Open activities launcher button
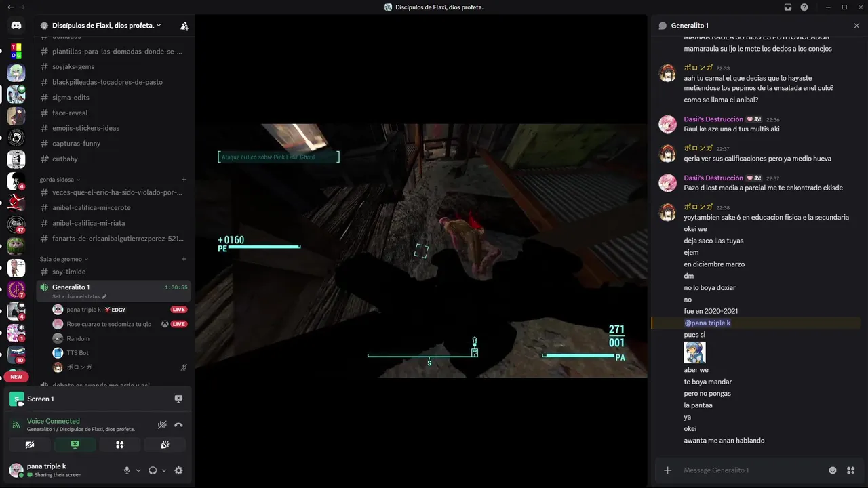 tap(119, 445)
